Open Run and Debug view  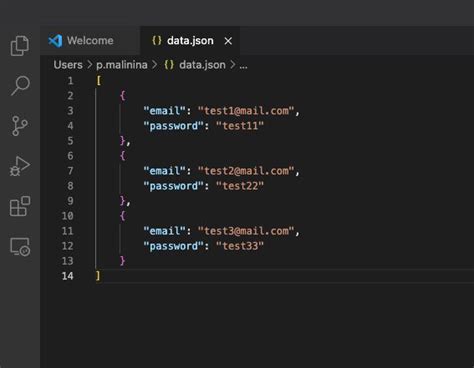pyautogui.click(x=20, y=166)
